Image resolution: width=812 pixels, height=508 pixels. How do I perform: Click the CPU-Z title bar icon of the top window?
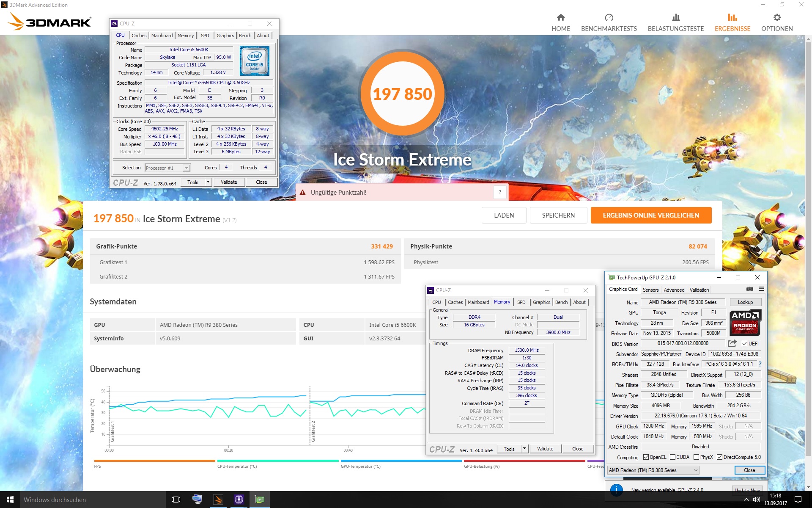click(x=114, y=24)
